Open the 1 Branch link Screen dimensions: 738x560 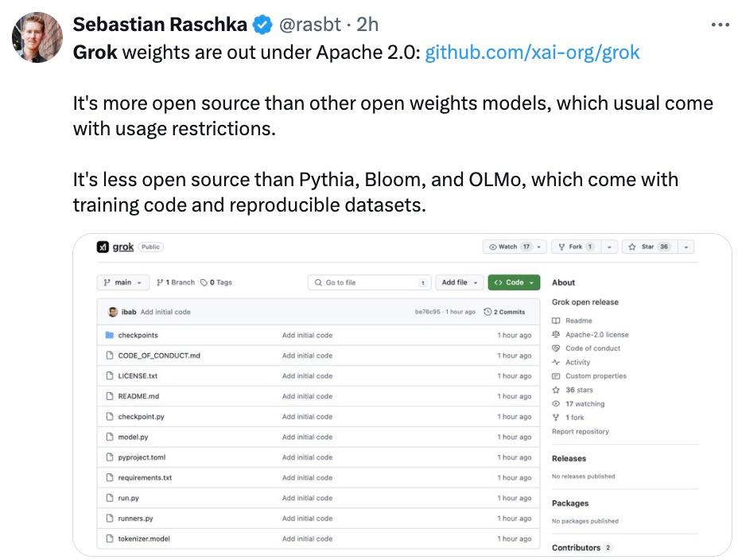click(176, 282)
